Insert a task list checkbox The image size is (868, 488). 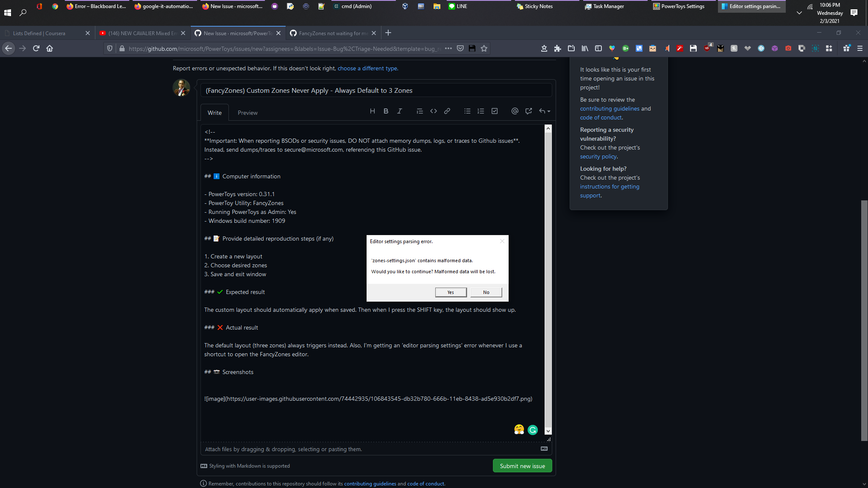coord(495,111)
